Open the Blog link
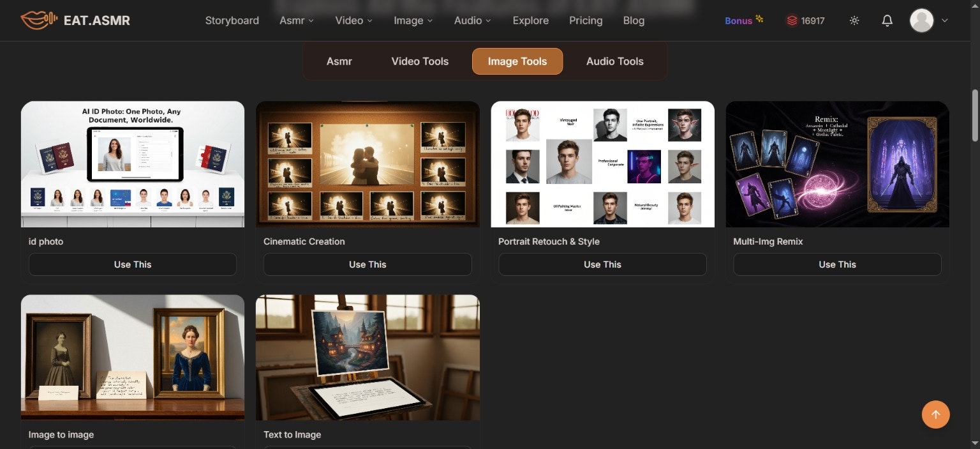This screenshot has height=449, width=980. click(x=634, y=20)
